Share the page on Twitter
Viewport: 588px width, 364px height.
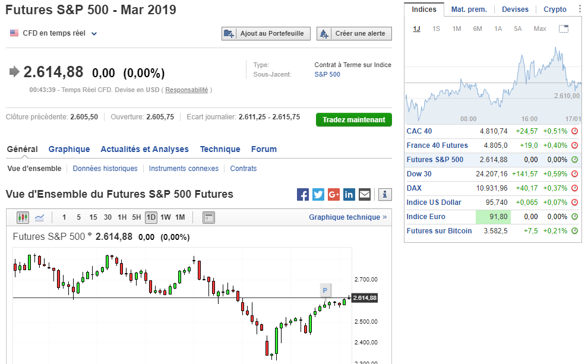[318, 194]
